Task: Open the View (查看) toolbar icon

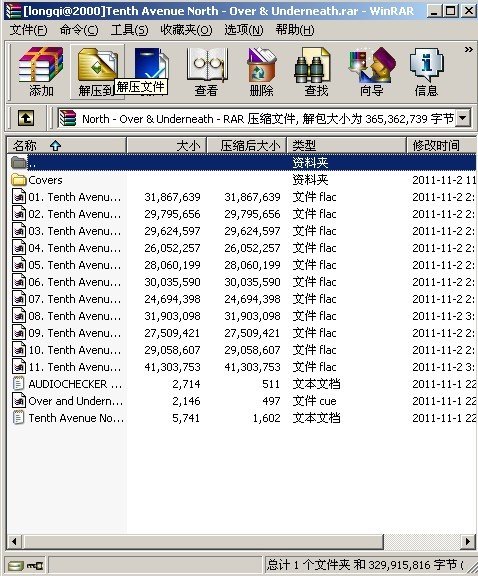Action: point(206,71)
